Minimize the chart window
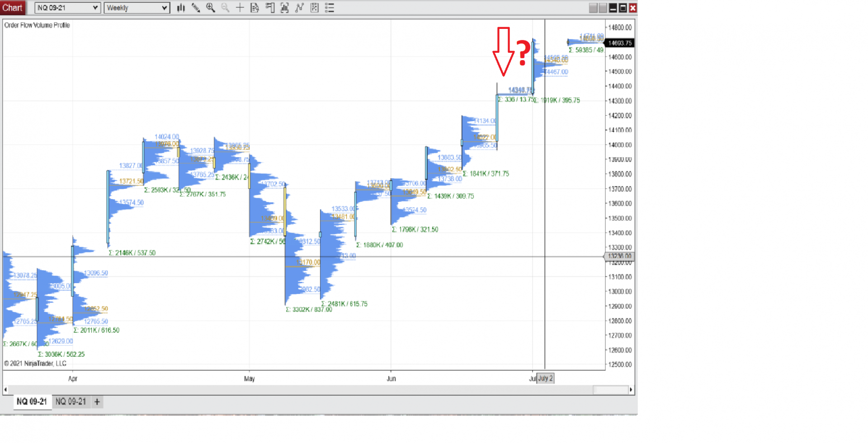 click(x=613, y=8)
